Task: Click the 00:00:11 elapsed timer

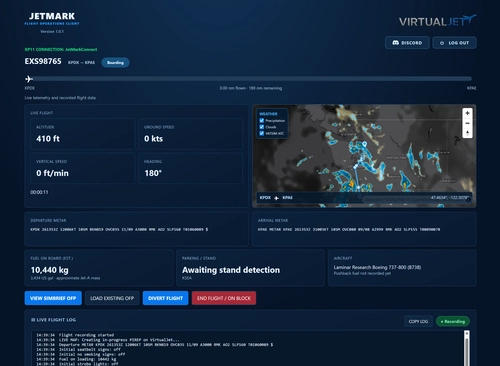Action: 39,192
